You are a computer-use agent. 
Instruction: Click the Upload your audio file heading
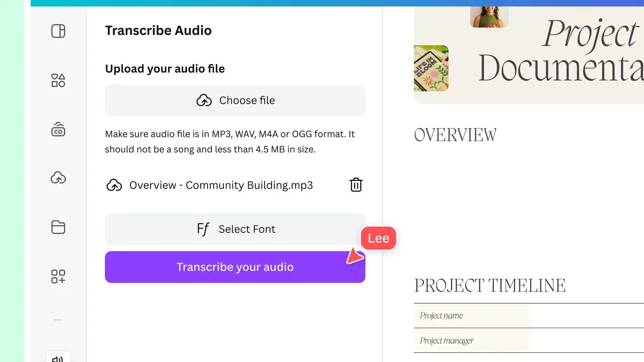[165, 69]
